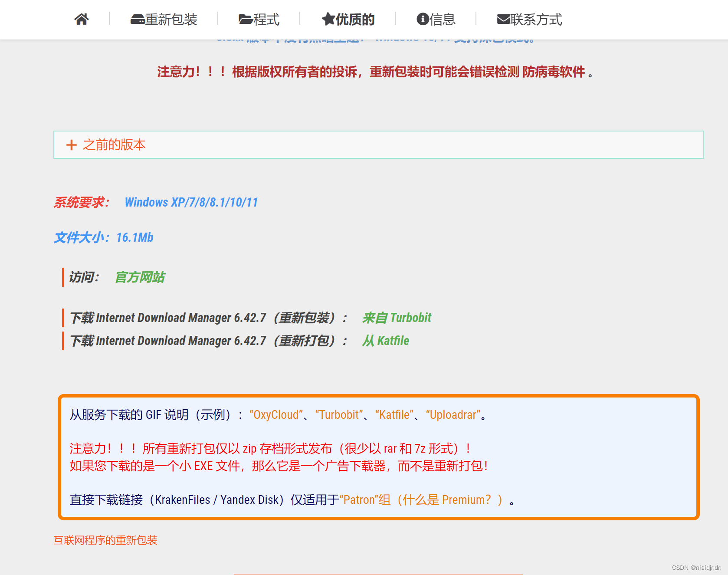Screen dimensions: 728x575
Task: Open the 信息 menu item
Action: pos(436,20)
